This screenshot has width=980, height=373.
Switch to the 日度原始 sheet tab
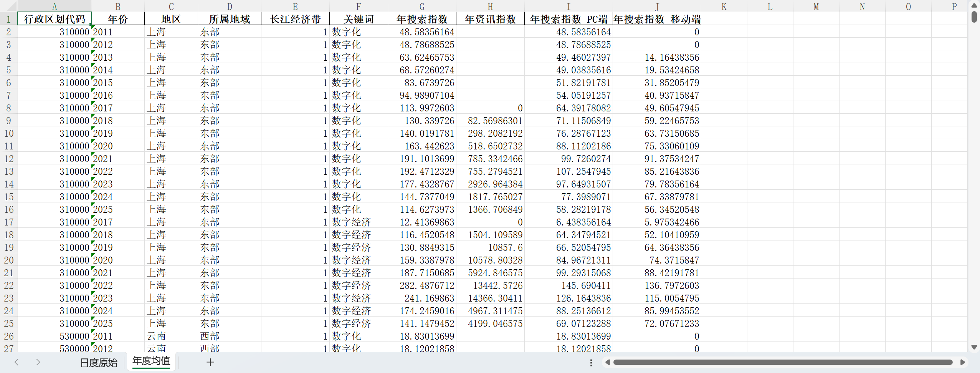(x=98, y=362)
